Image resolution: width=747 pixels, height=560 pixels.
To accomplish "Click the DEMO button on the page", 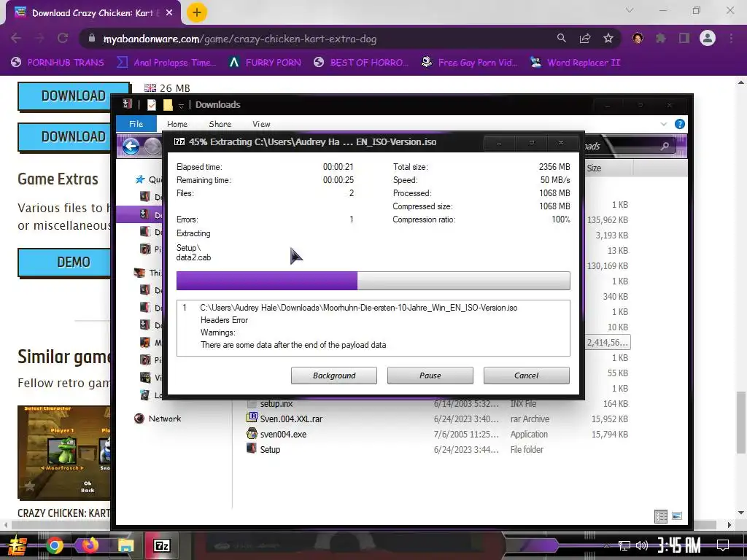I will tap(64, 262).
